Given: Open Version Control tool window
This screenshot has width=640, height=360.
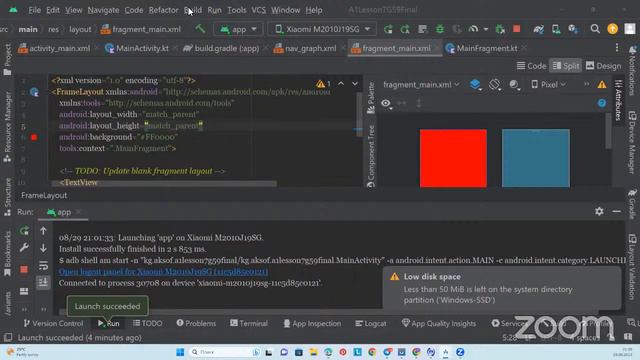Looking at the screenshot, I should coord(53,323).
